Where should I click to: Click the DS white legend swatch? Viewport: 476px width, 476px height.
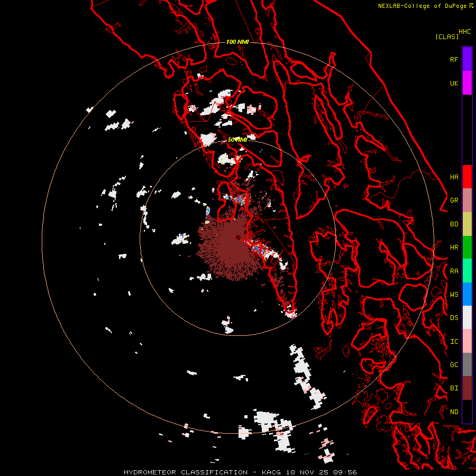tap(467, 317)
